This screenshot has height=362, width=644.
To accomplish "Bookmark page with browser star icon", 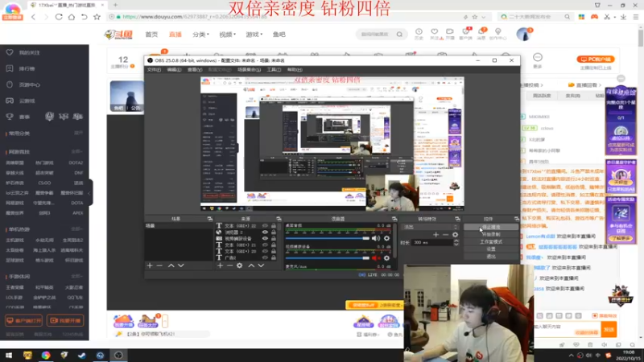I will (97, 17).
